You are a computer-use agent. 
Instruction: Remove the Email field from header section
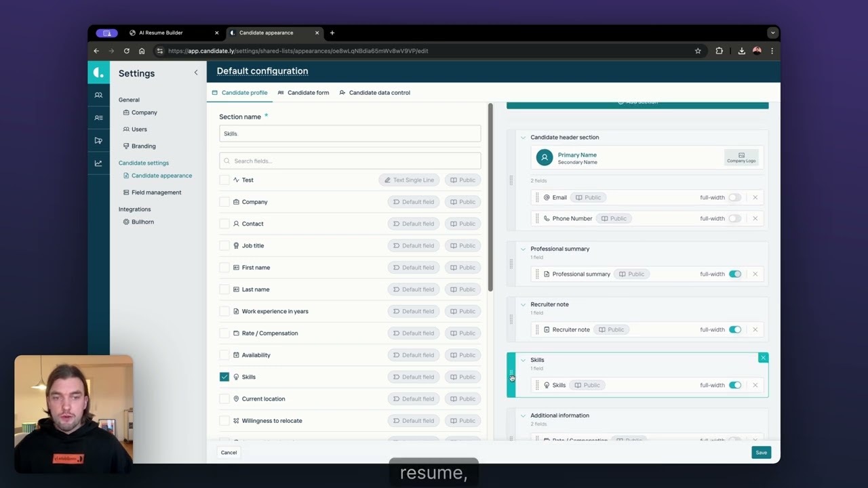click(x=755, y=197)
